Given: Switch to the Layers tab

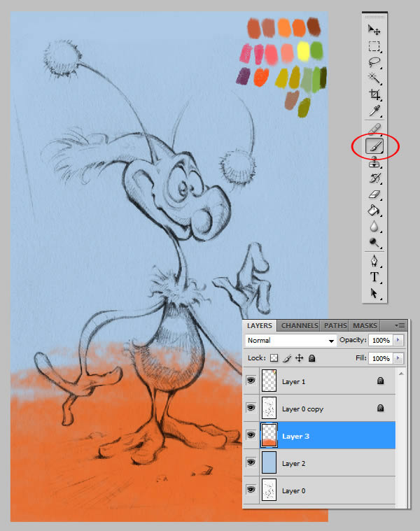Looking at the screenshot, I should pos(260,326).
